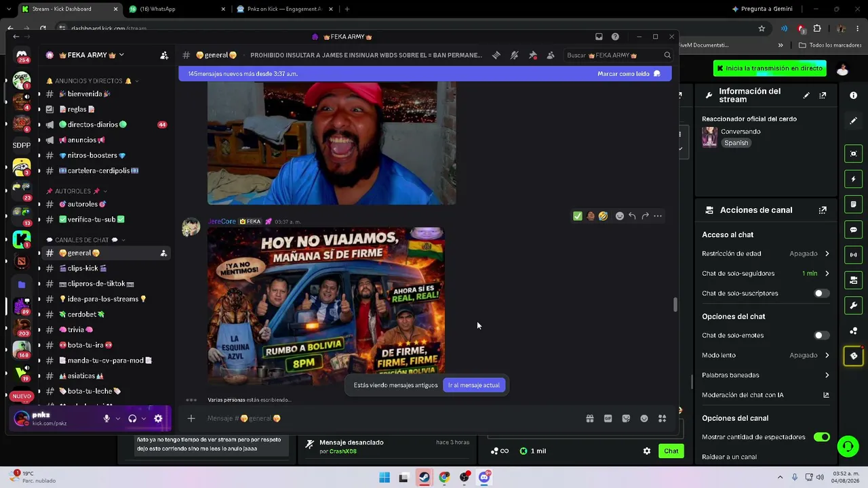Open the Threads icon in Discord header
The image size is (868, 488).
tap(496, 55)
